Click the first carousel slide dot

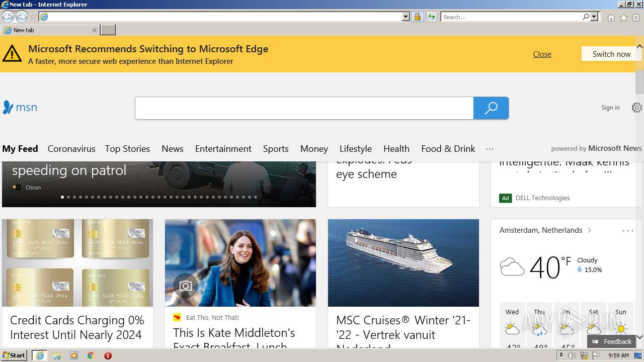pos(62,197)
